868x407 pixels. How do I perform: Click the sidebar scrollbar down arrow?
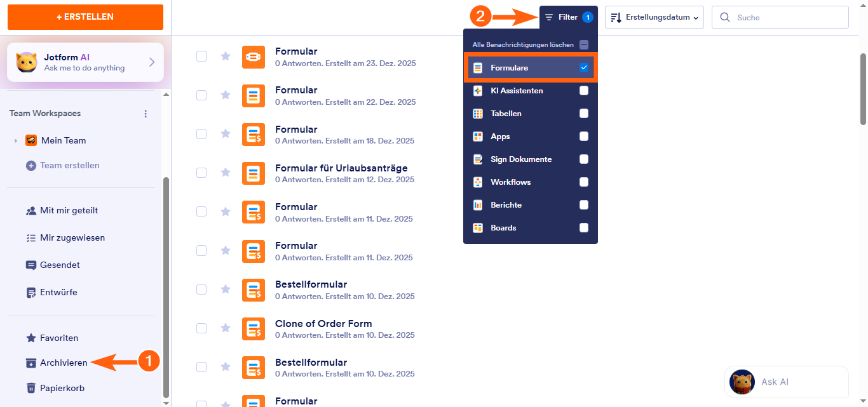coord(166,403)
